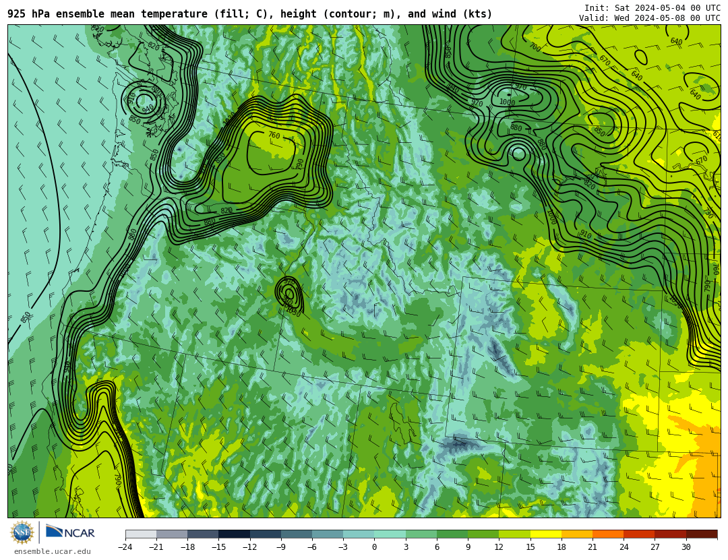Click the 18 tick label on the colorbar
This screenshot has height=560, width=728.
(x=562, y=547)
